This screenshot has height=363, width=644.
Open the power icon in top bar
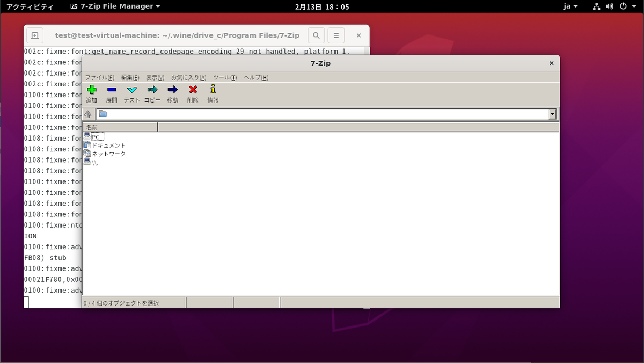pos(623,6)
